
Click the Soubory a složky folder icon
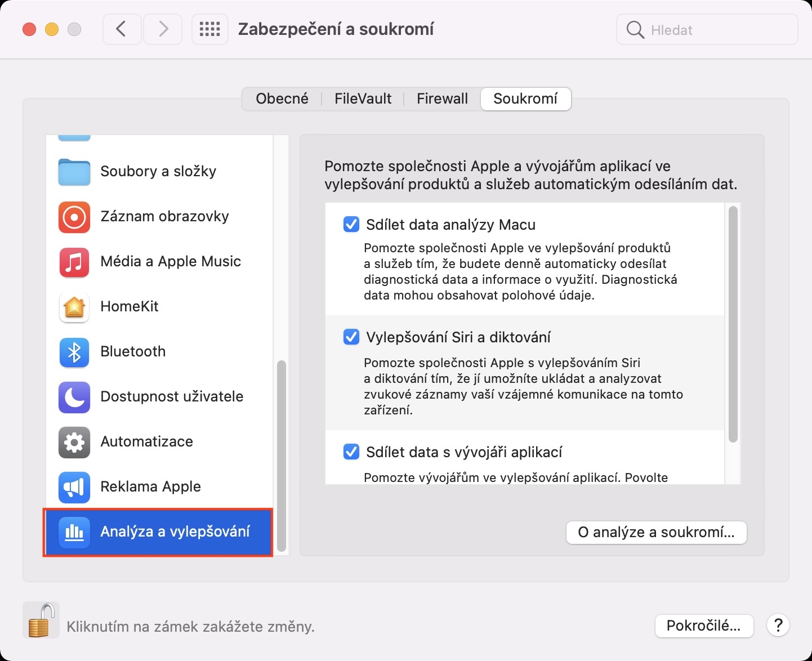[74, 172]
